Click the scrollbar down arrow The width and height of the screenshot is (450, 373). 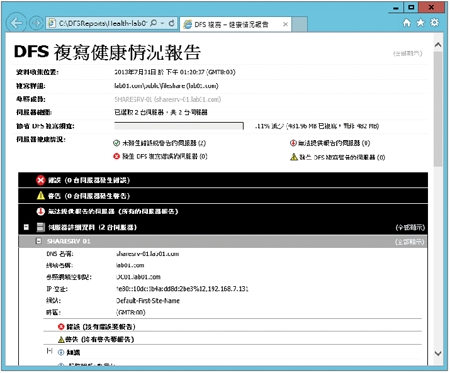point(438,353)
